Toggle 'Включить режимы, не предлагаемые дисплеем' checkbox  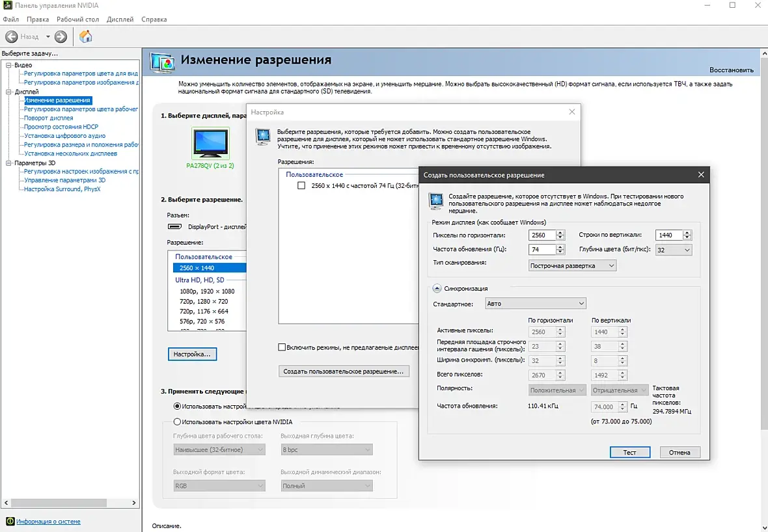coord(282,347)
